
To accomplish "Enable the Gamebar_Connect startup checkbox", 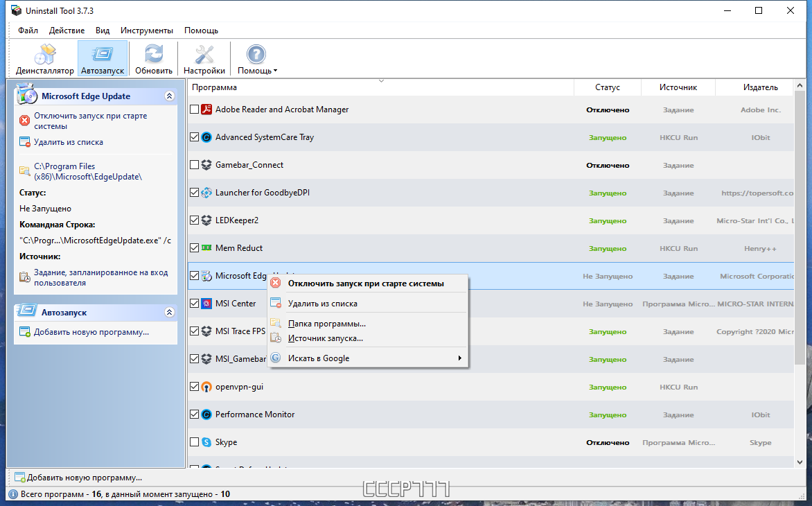I will click(x=194, y=165).
